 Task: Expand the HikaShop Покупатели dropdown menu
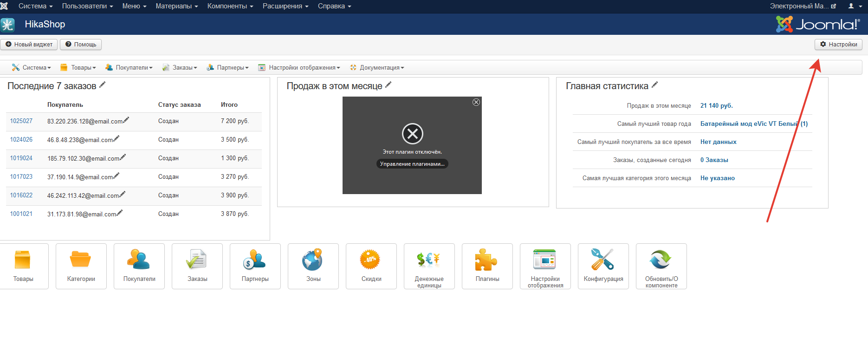(x=129, y=68)
